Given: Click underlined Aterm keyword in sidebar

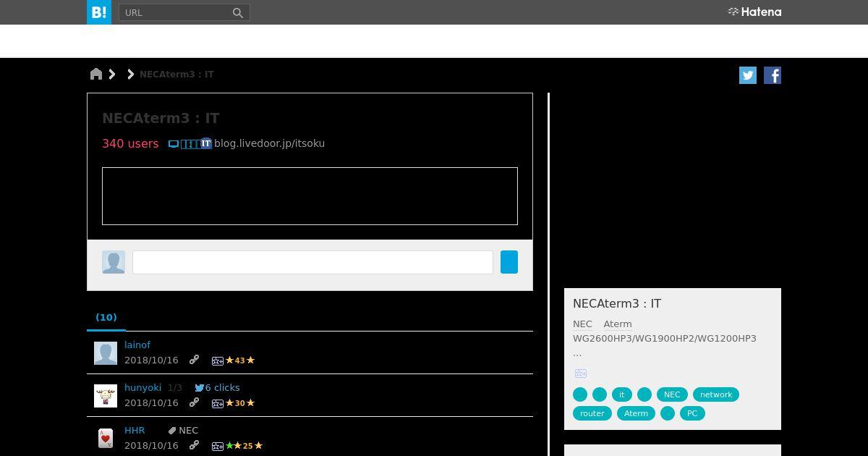Looking at the screenshot, I should coord(618,324).
